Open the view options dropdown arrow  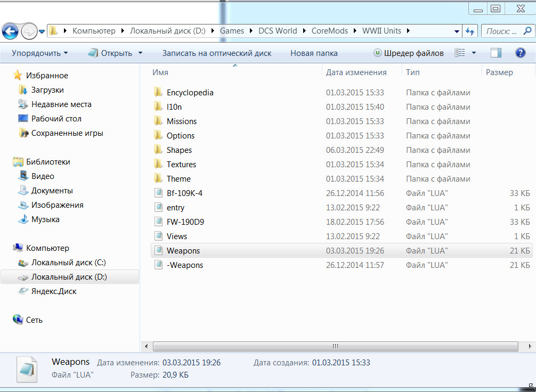(x=474, y=53)
